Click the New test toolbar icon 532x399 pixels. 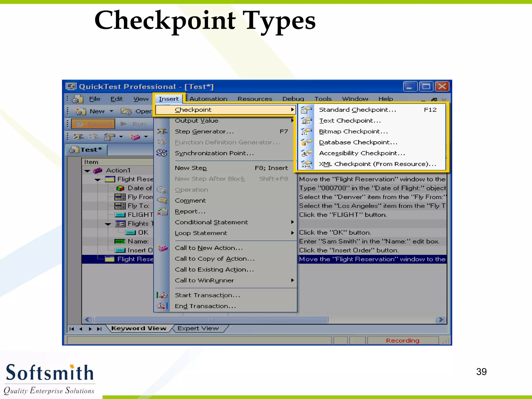pyautogui.click(x=81, y=111)
